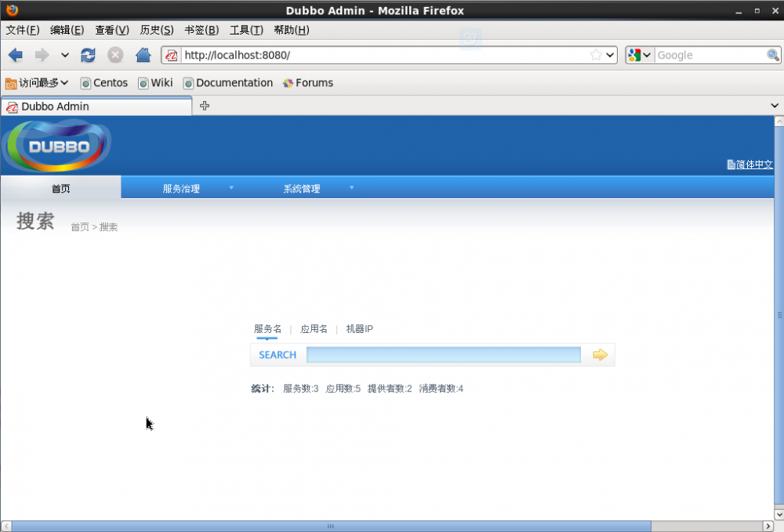Click inside the SEARCH input field
784x532 pixels.
click(x=443, y=354)
